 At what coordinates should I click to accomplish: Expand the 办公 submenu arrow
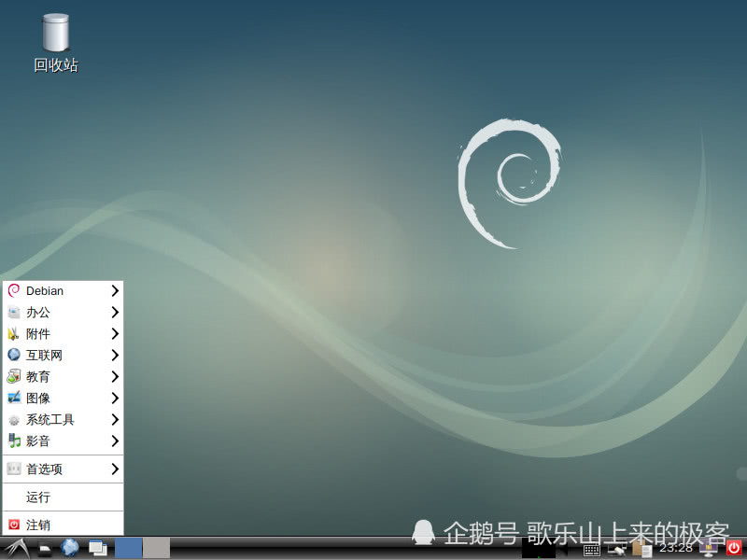115,313
